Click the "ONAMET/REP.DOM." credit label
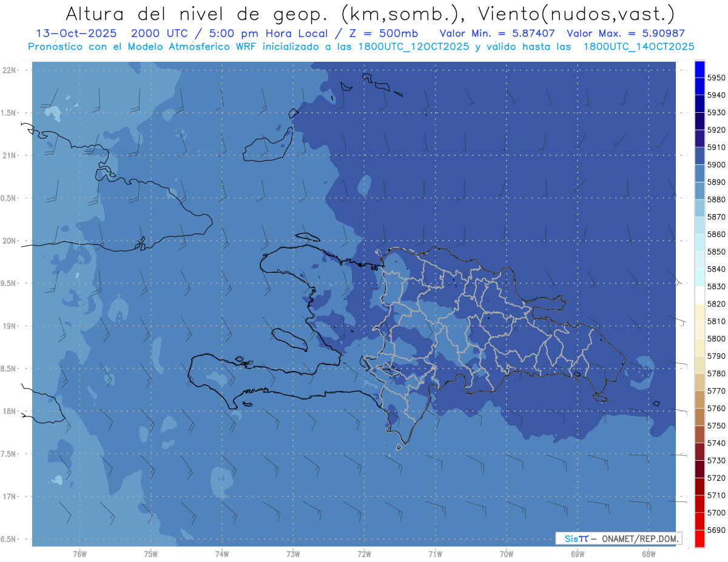The height and width of the screenshot is (562, 728). [639, 538]
